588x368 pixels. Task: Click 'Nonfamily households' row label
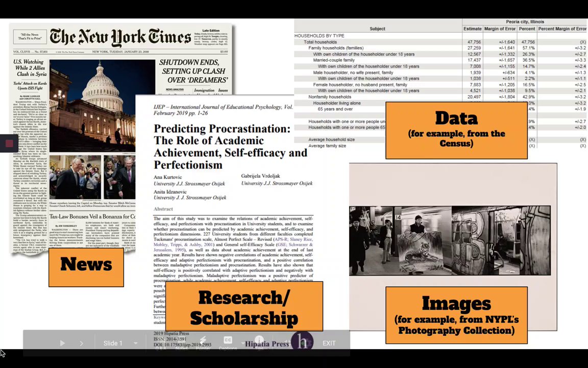coord(330,97)
